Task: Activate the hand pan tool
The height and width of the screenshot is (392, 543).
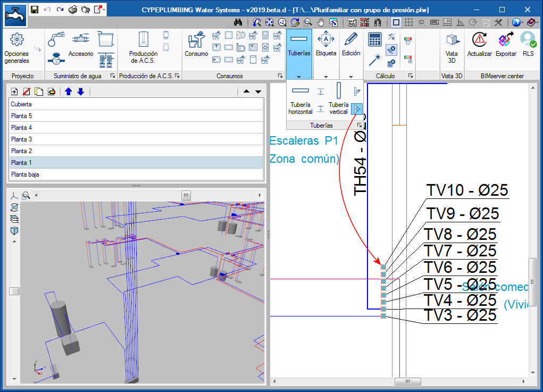Action: click(x=321, y=22)
